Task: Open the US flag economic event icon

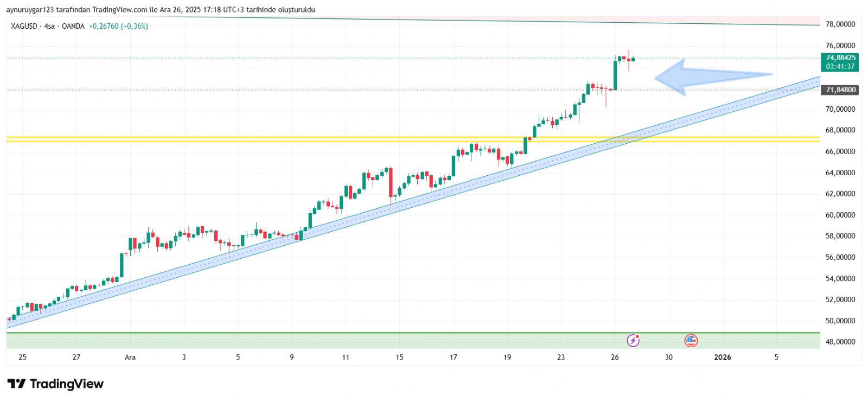Action: coord(691,340)
